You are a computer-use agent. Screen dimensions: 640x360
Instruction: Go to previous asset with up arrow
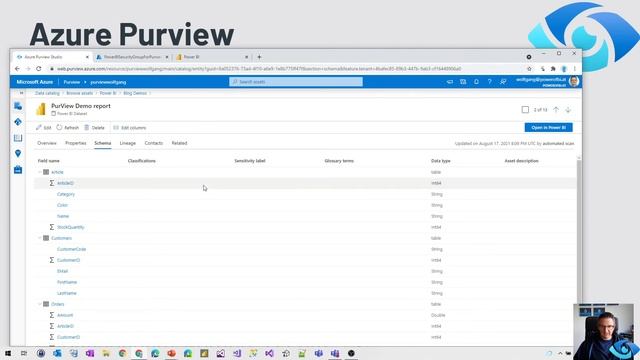pos(556,110)
